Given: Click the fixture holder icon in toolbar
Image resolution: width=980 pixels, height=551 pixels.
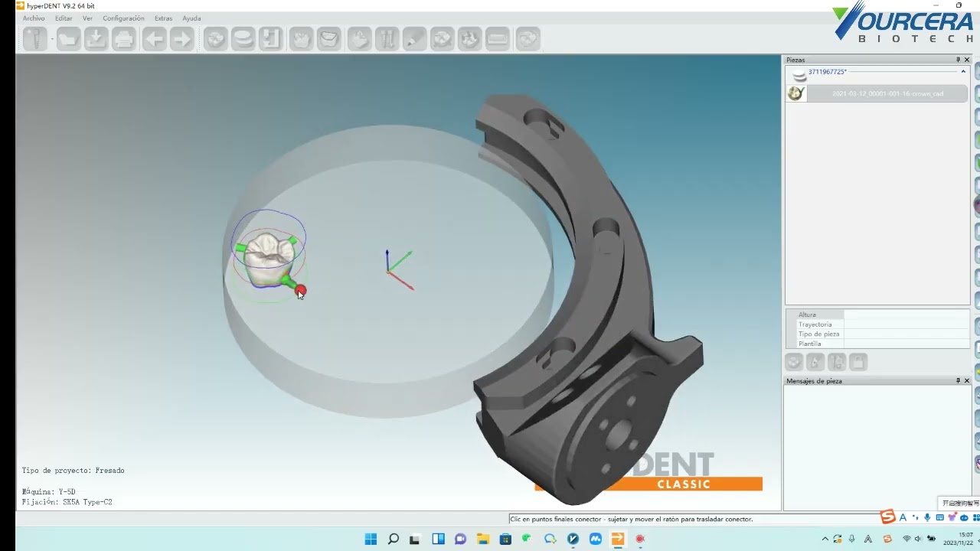Looking at the screenshot, I should click(271, 38).
